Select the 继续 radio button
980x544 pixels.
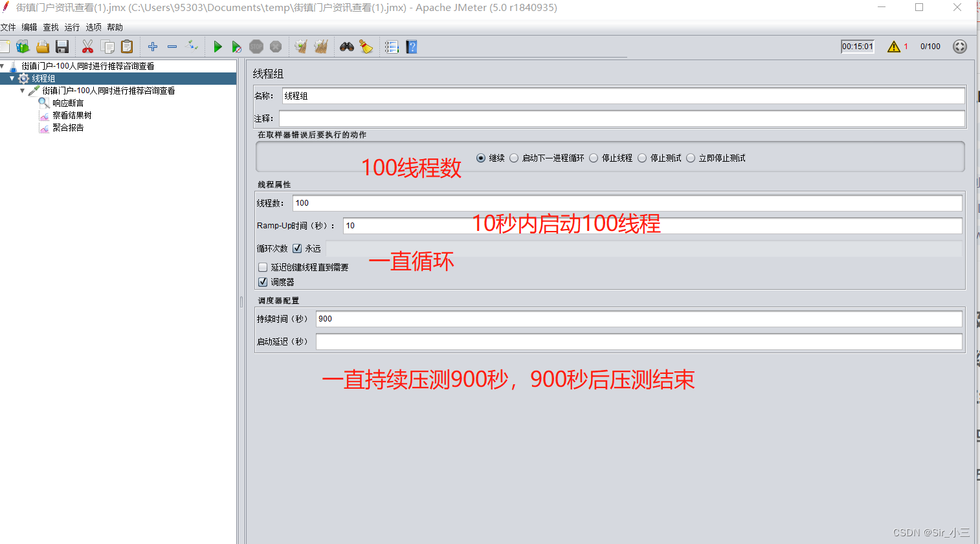click(x=481, y=158)
